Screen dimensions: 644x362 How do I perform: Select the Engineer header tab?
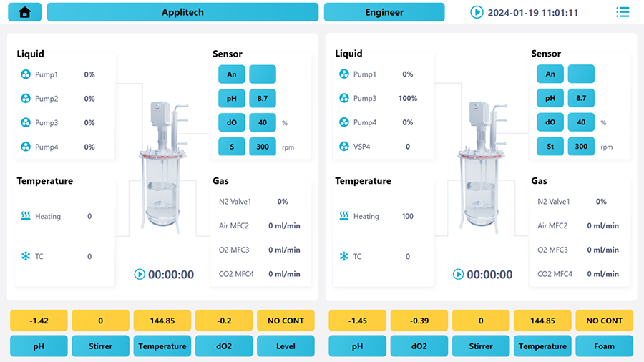(384, 12)
